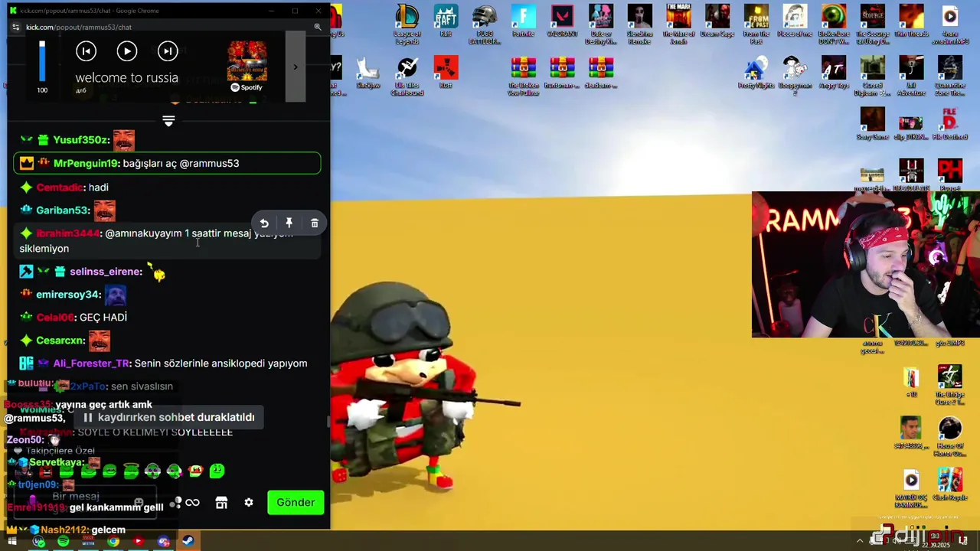
Task: Adjust the media volume slider at 100
Action: point(42,61)
